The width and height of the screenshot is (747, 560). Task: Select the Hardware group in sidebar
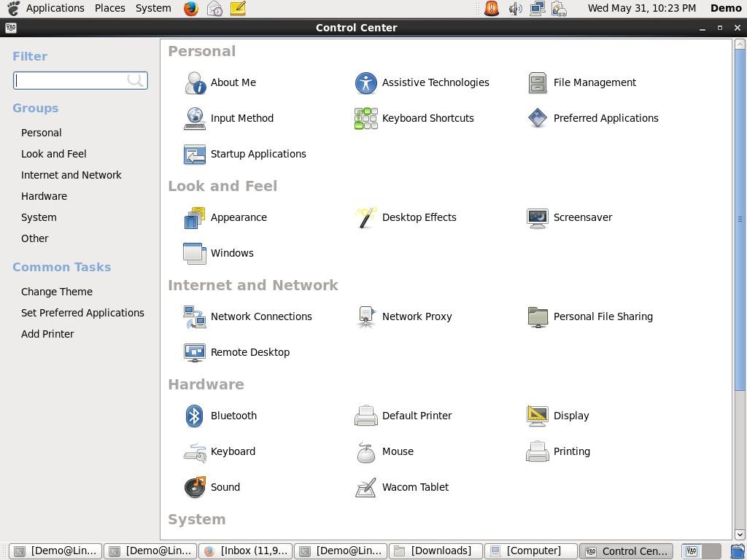44,196
